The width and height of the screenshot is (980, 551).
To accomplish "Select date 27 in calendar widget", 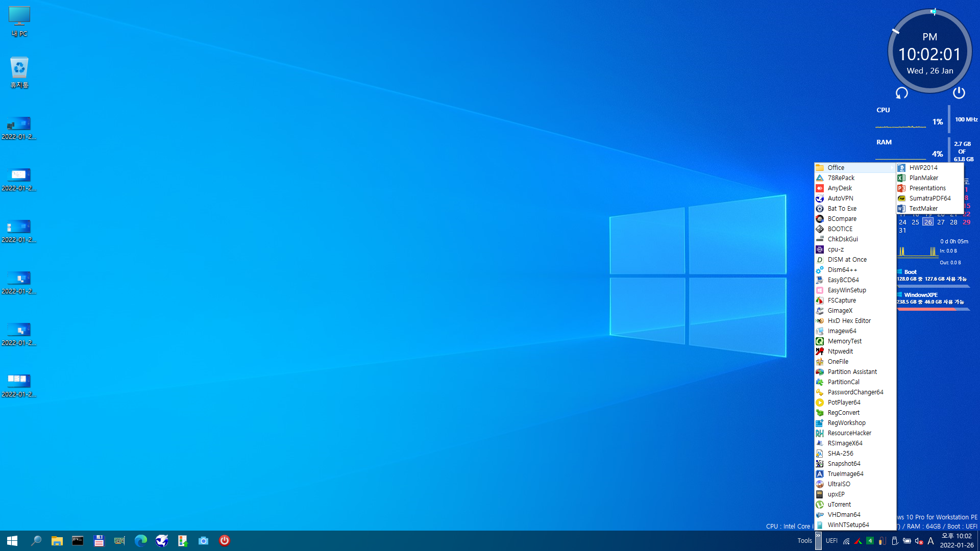I will (x=941, y=222).
